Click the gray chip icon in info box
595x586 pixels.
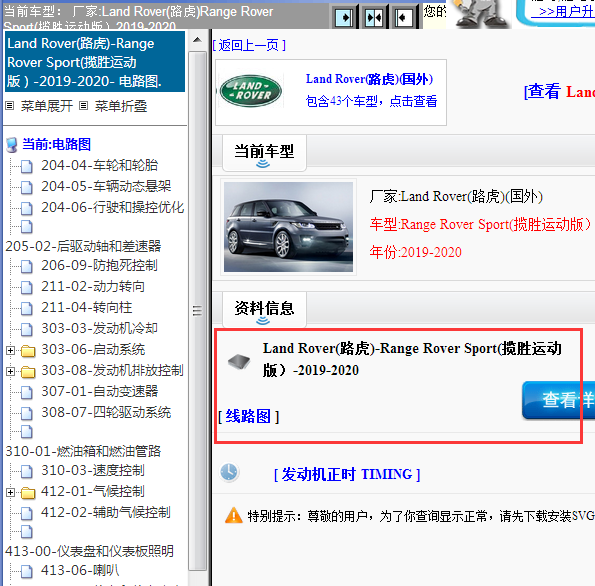tap(239, 362)
